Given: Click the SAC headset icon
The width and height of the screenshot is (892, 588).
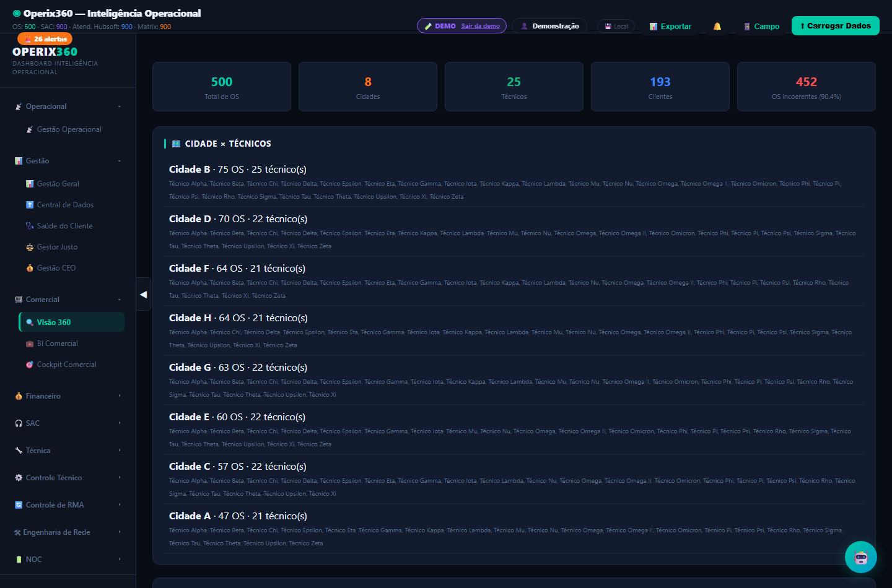Looking at the screenshot, I should click(x=19, y=423).
